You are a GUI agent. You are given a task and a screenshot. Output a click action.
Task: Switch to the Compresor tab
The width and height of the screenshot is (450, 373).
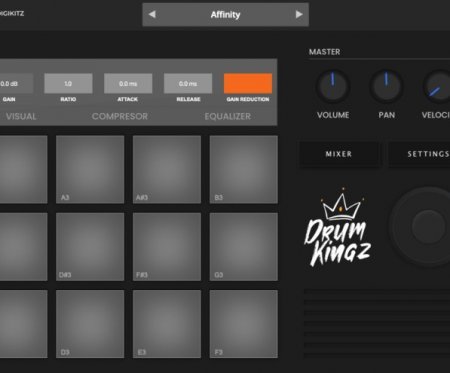click(120, 116)
